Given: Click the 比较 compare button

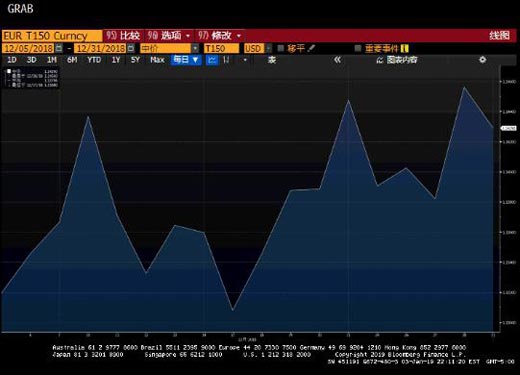Looking at the screenshot, I should tap(124, 36).
